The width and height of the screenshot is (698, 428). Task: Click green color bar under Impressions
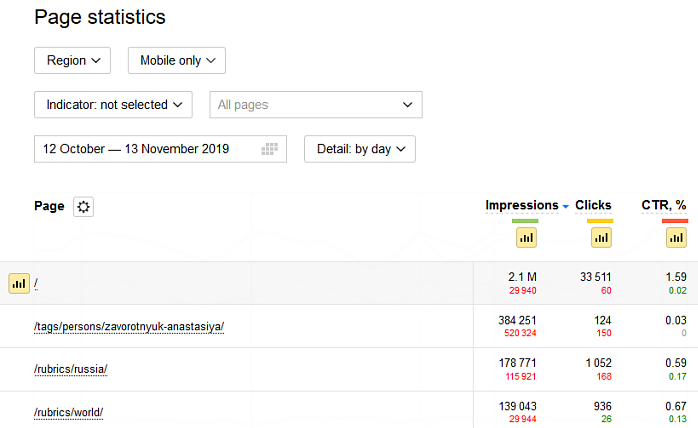click(525, 220)
